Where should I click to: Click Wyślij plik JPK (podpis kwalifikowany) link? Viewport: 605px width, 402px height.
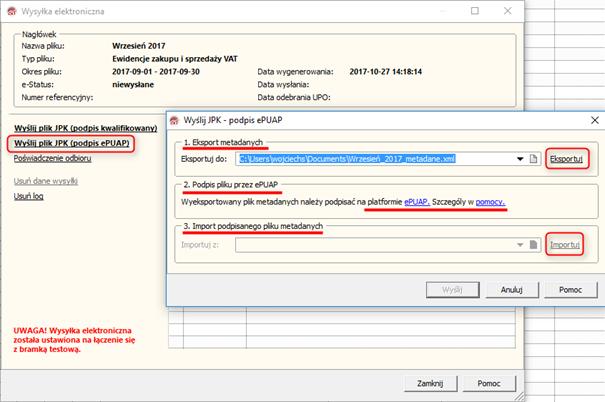(x=86, y=128)
